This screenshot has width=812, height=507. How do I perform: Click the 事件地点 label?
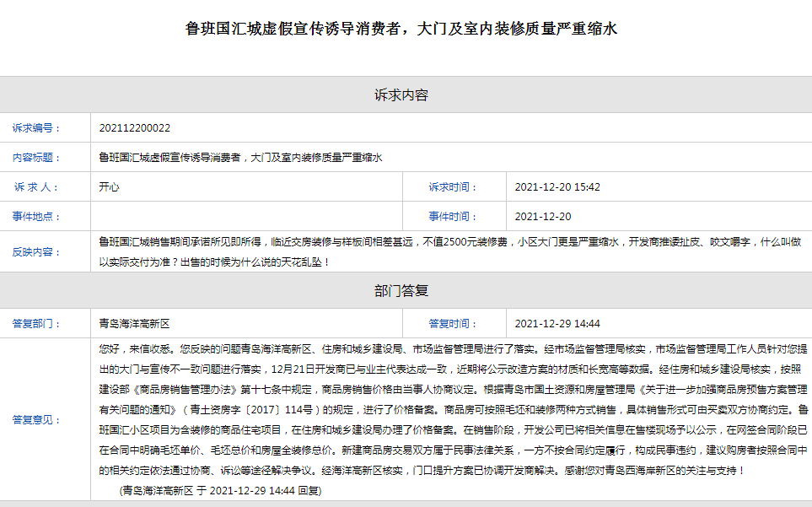click(36, 217)
